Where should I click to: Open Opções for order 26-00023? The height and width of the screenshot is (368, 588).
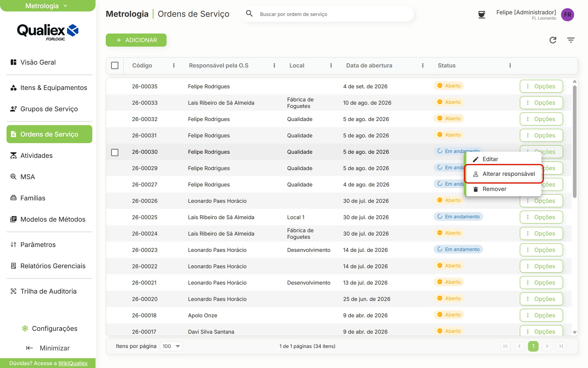tap(541, 250)
